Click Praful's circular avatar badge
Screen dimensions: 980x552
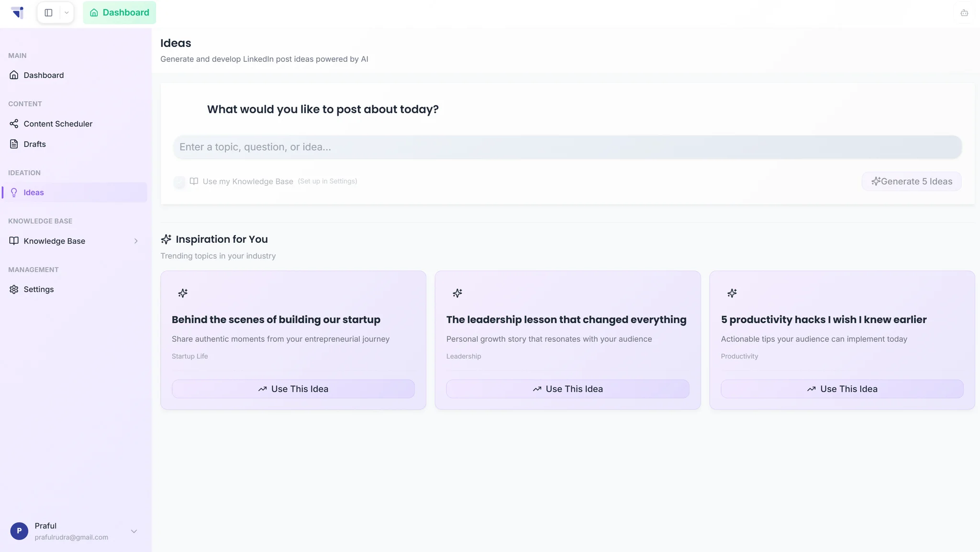(x=19, y=531)
